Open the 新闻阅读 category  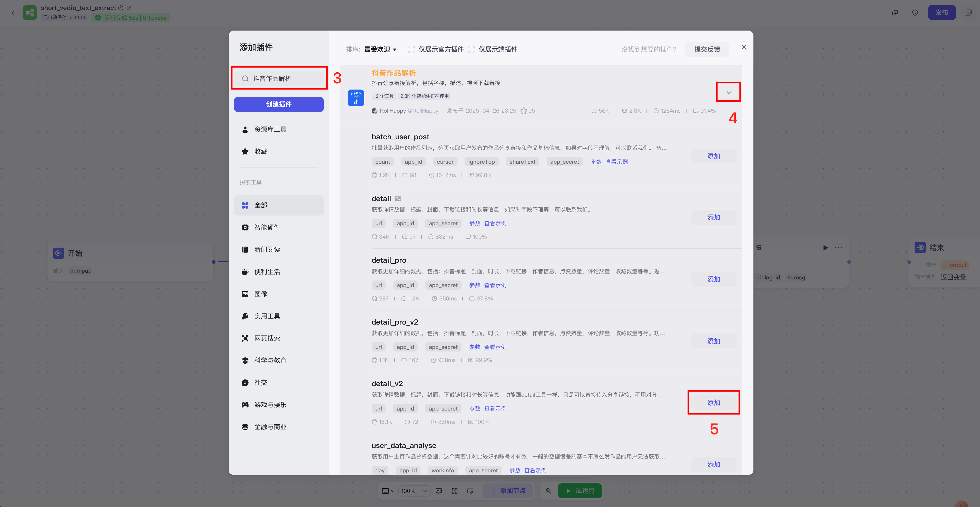[278, 249]
